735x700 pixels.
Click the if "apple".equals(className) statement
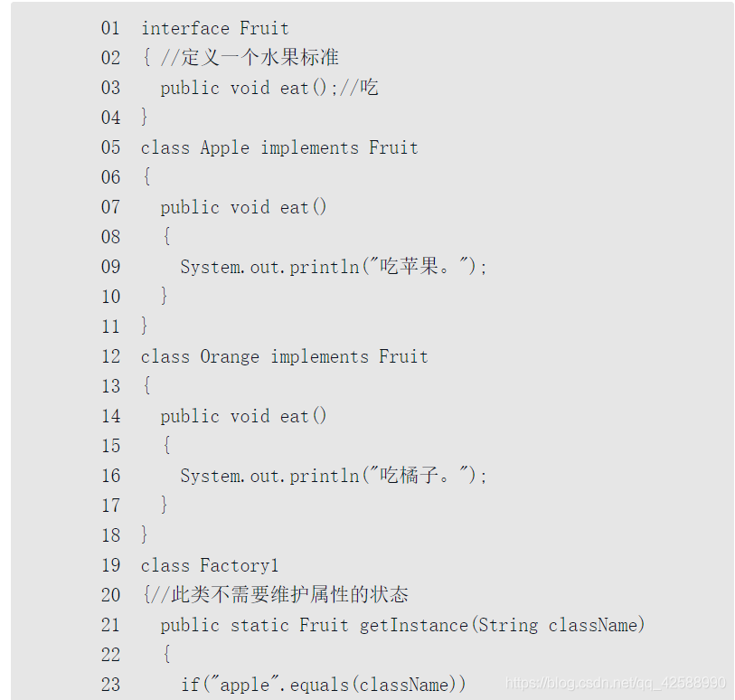323,685
